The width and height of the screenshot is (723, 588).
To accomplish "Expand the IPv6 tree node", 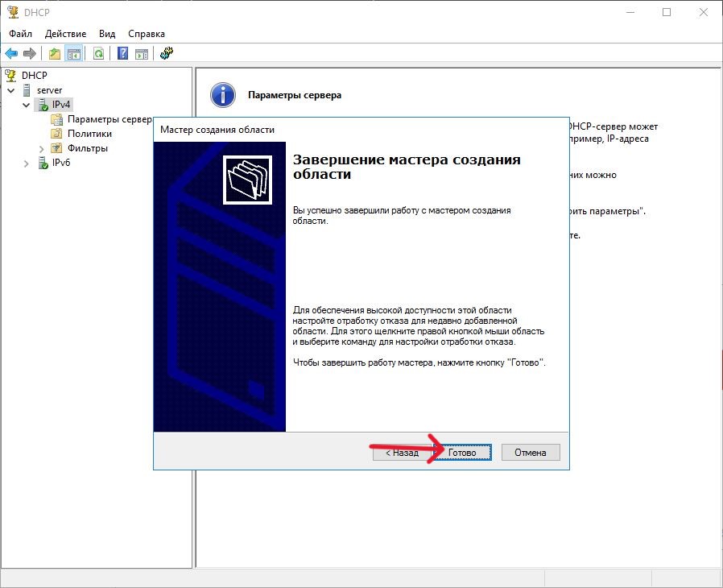I will [27, 164].
